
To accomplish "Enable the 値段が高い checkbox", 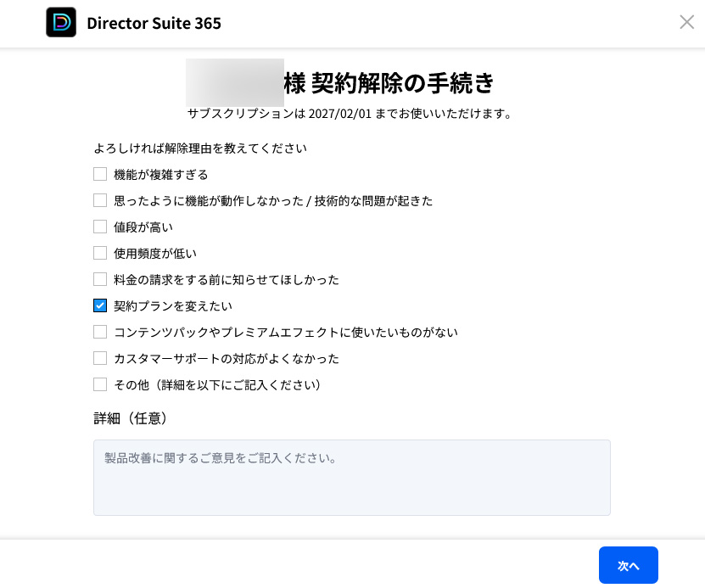I will click(x=100, y=227).
